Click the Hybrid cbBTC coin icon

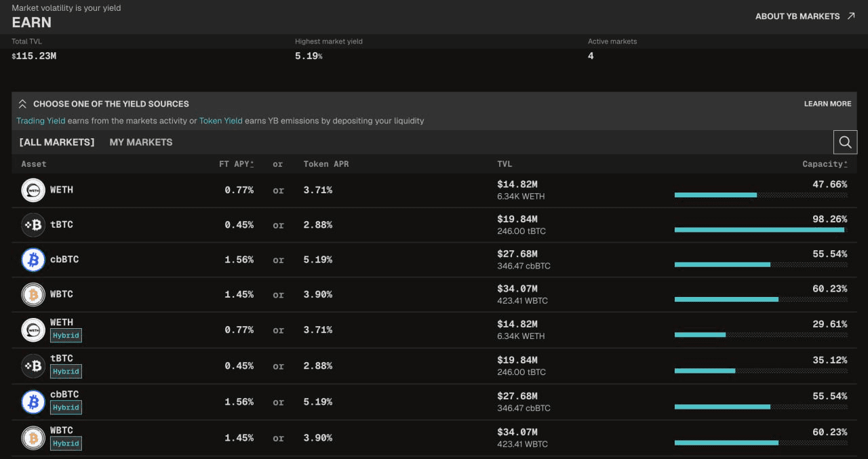(33, 402)
